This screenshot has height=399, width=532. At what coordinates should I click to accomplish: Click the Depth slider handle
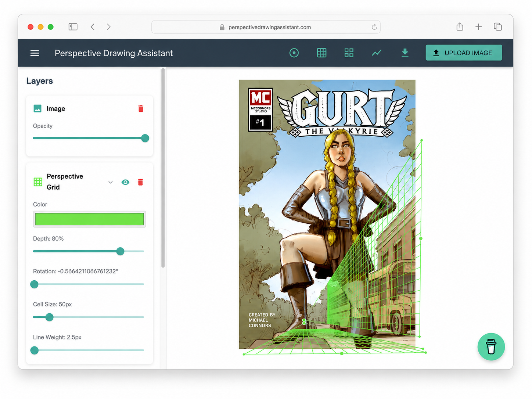pyautogui.click(x=120, y=251)
